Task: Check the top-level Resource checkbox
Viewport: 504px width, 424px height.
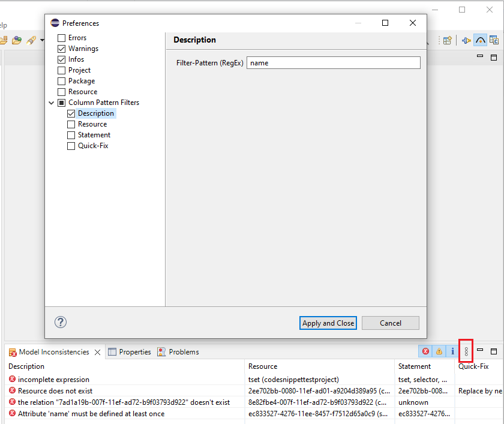Action: (x=61, y=92)
